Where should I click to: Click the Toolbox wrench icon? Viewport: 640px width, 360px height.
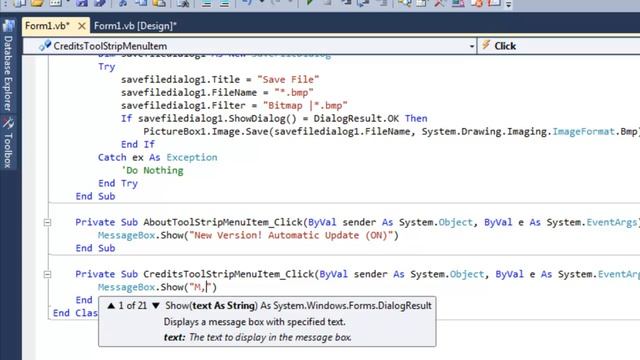point(8,123)
